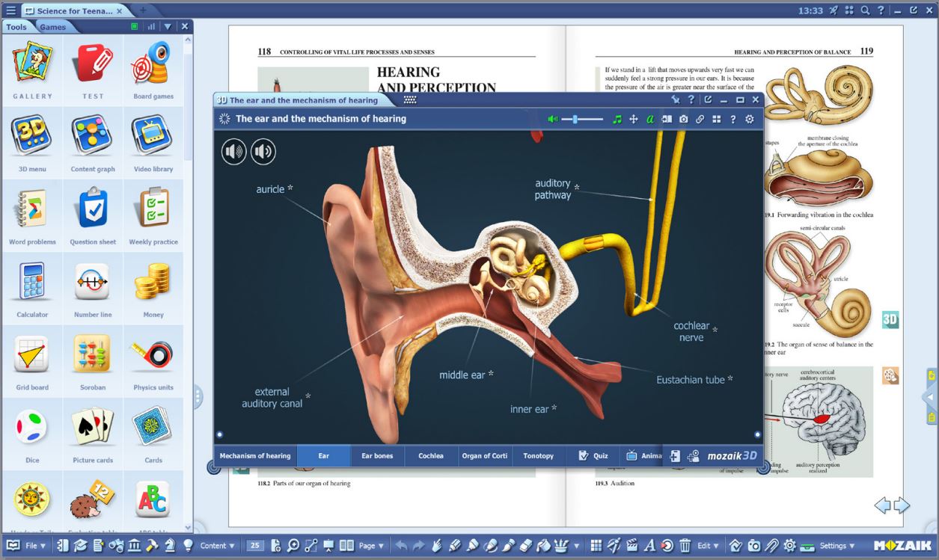Open Weekly practice

[153, 216]
